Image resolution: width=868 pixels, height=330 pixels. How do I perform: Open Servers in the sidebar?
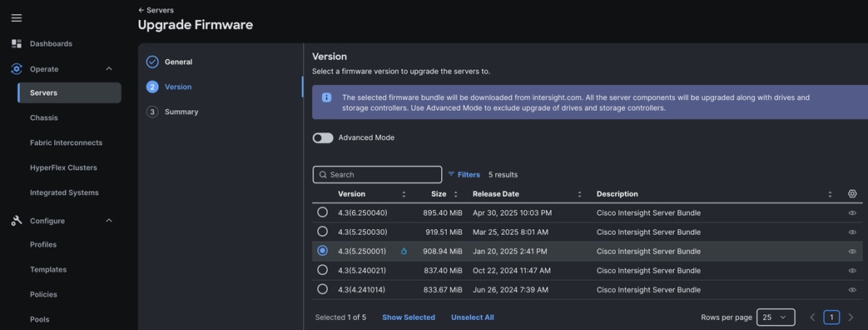coord(69,92)
